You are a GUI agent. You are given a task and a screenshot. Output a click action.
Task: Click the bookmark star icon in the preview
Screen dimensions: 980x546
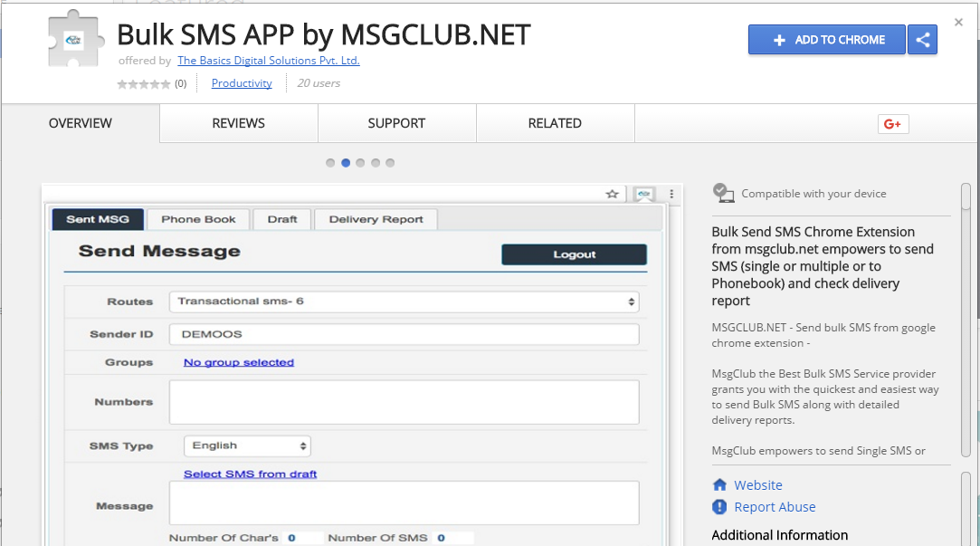[x=613, y=194]
